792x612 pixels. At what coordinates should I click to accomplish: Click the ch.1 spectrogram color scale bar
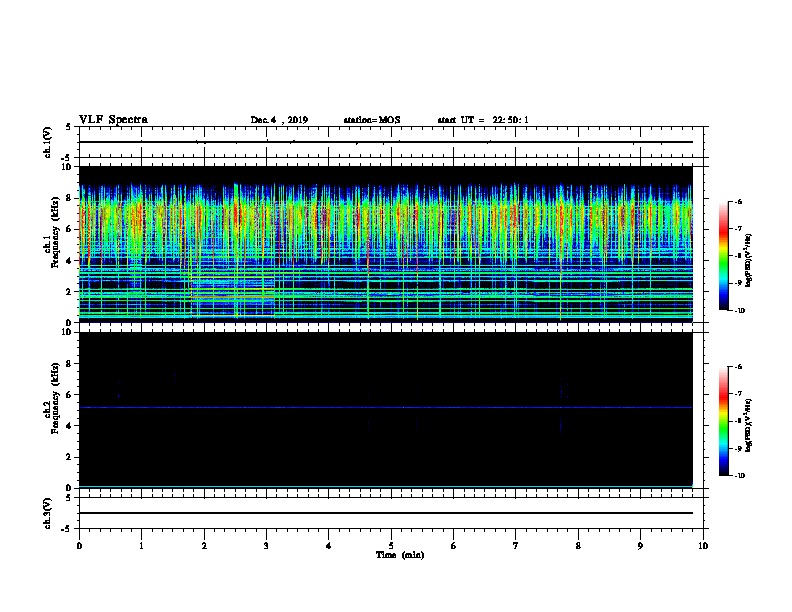pyautogui.click(x=723, y=256)
